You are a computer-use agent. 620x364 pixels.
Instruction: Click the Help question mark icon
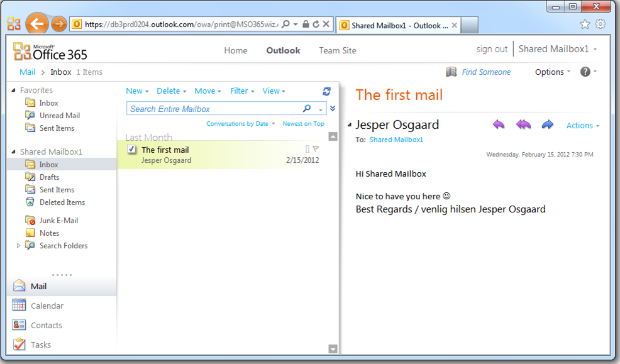tap(585, 72)
